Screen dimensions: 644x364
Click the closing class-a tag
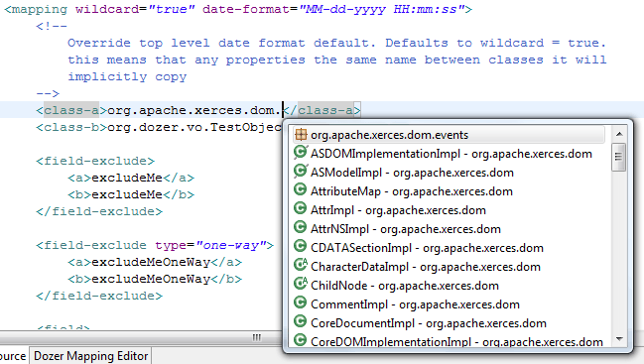pos(322,110)
